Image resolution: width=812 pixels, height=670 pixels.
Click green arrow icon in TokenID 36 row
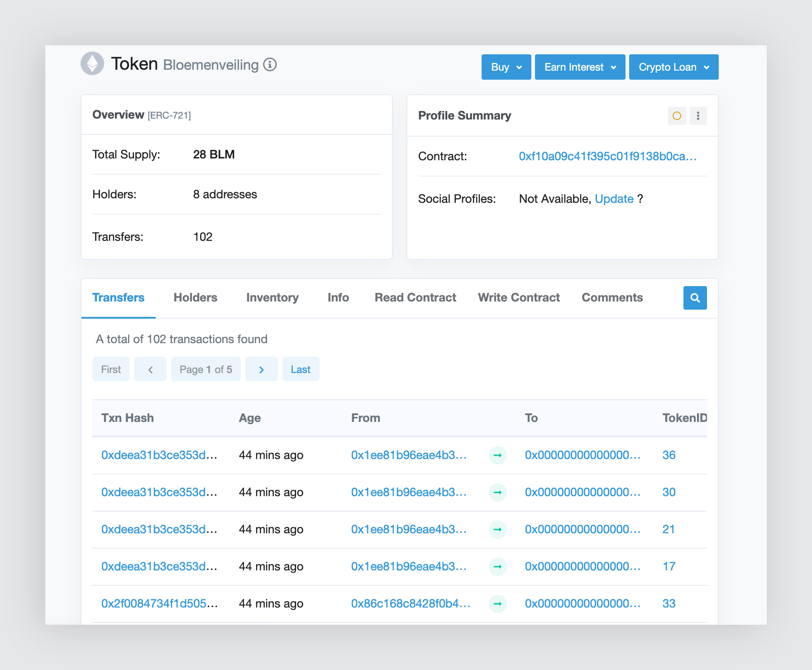[x=497, y=455]
